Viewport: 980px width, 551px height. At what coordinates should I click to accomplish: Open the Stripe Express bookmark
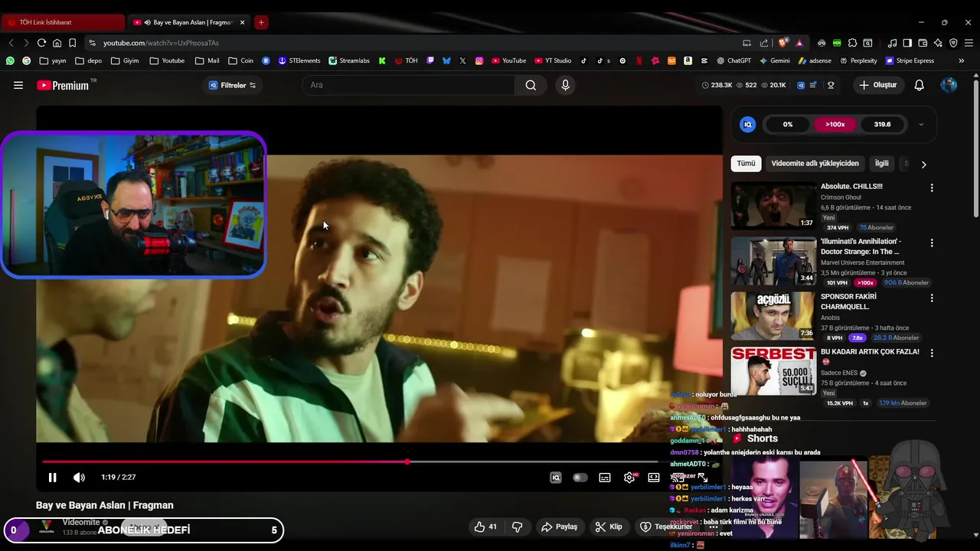(910, 60)
